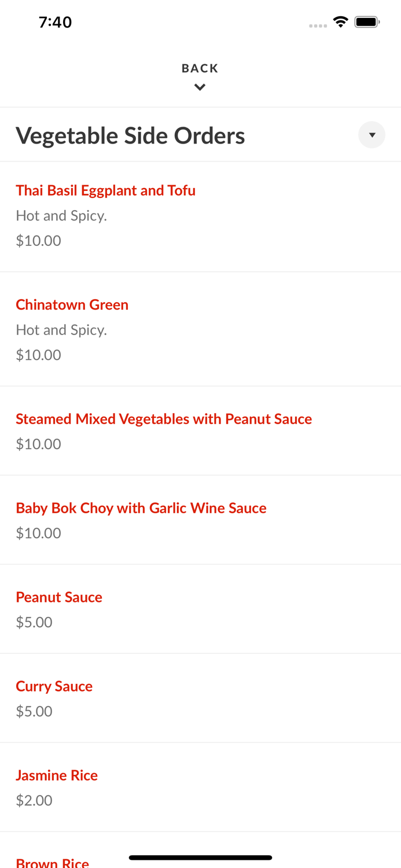Choose Steamed Mixed Vegetables with Peanut Sauce
Screen dimensions: 401x868
[x=164, y=418]
